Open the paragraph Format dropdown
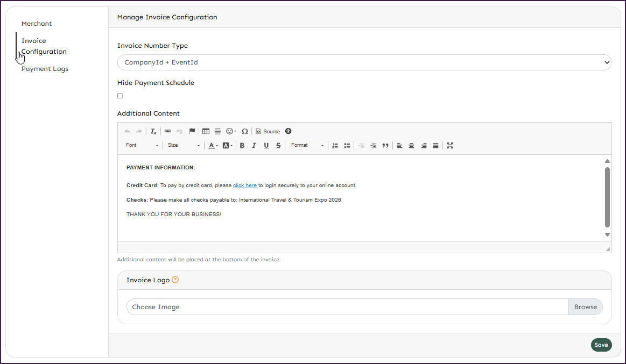Screen dimensions: 626x364 coord(307,146)
